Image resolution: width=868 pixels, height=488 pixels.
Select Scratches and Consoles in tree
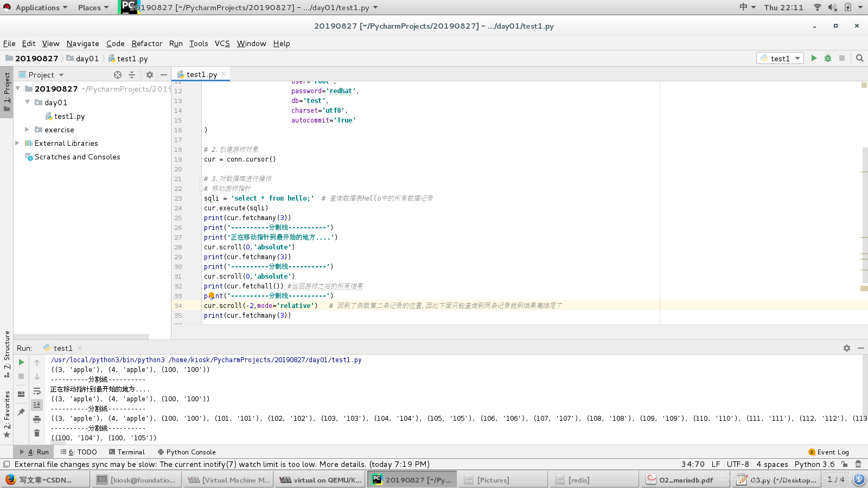click(77, 157)
